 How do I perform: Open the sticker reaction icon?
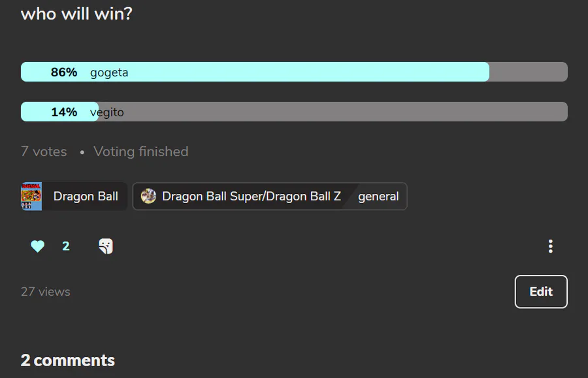(106, 246)
